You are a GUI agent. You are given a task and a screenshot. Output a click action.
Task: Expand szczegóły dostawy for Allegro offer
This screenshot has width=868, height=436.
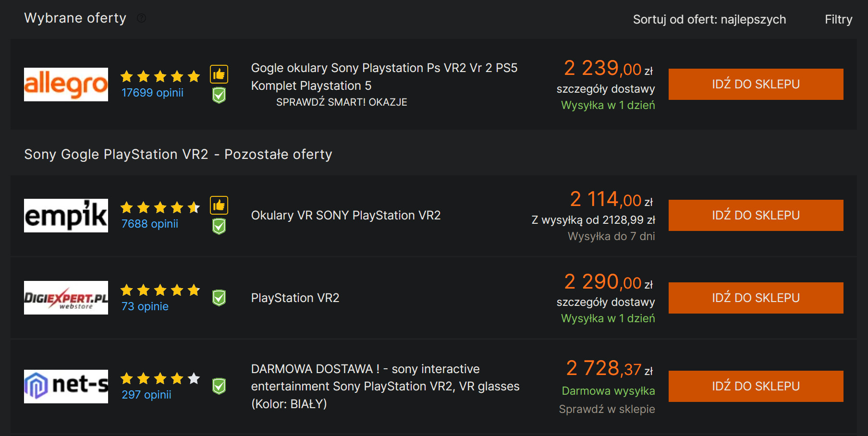click(x=605, y=89)
